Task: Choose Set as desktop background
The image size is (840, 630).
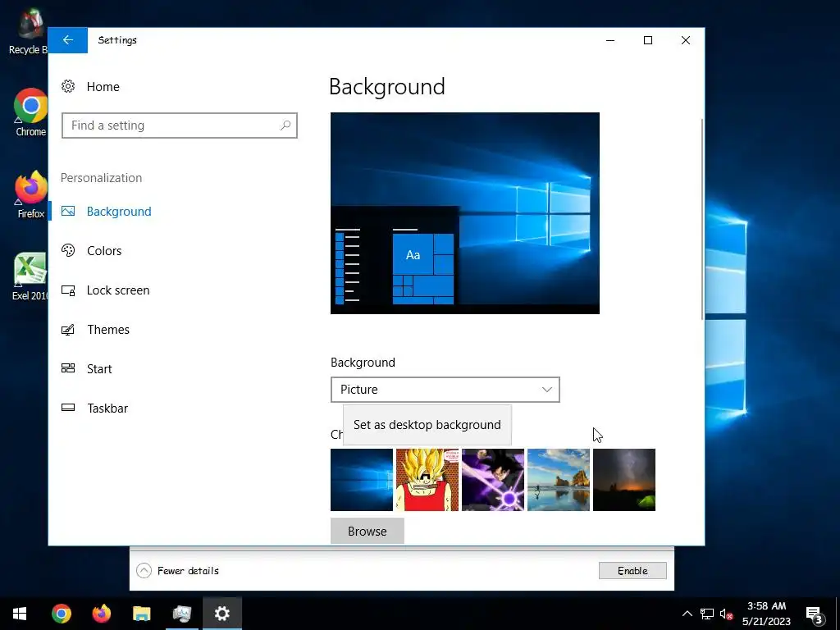Action: pos(427,425)
